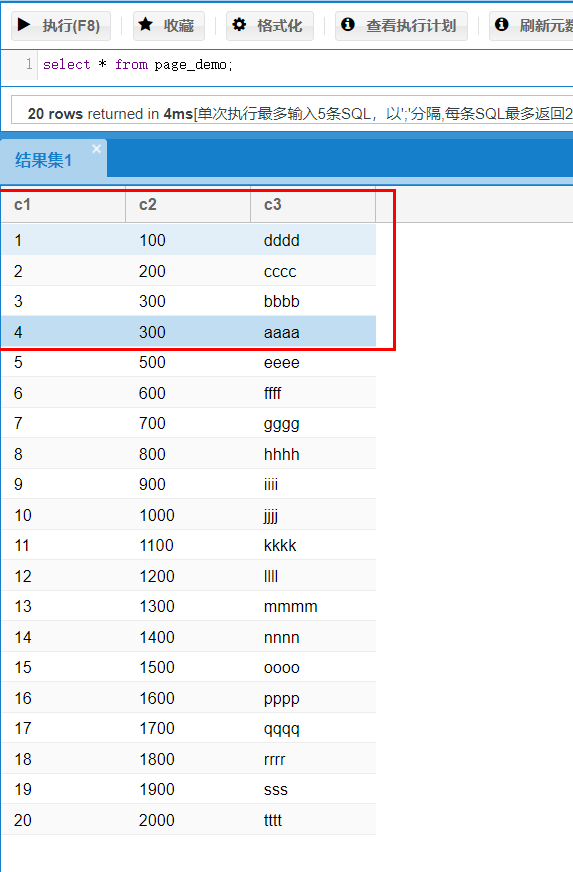Select the cell containing rrrr
The image size is (573, 872).
[x=313, y=759]
